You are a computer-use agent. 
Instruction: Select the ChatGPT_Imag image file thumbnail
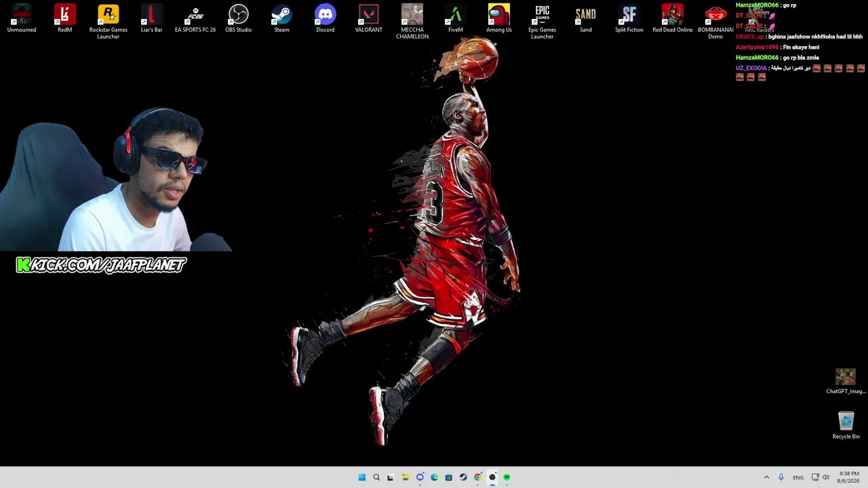pos(846,381)
